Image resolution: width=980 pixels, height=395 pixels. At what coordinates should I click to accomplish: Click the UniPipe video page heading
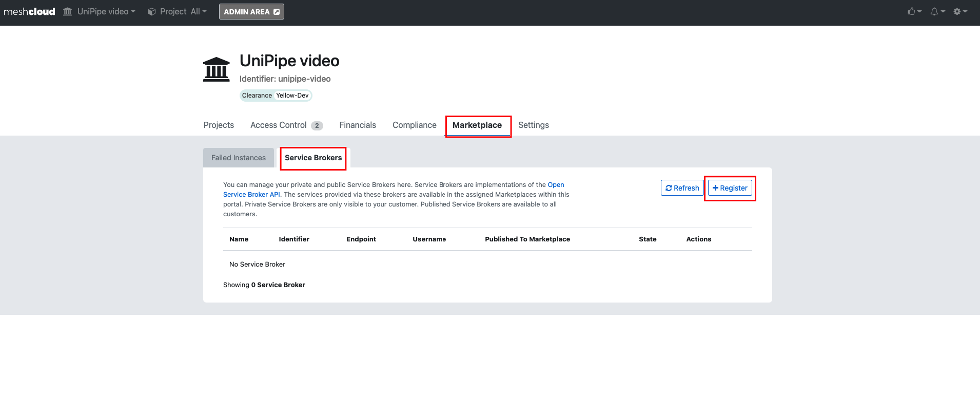tap(289, 61)
